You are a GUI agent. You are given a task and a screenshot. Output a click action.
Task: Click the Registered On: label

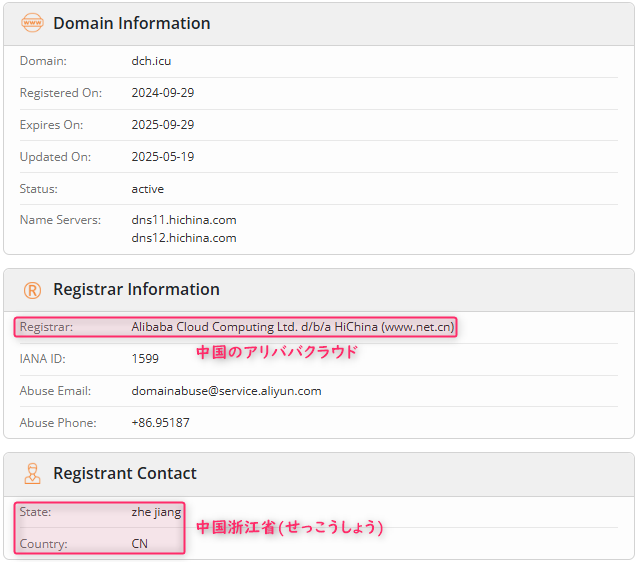[x=61, y=93]
